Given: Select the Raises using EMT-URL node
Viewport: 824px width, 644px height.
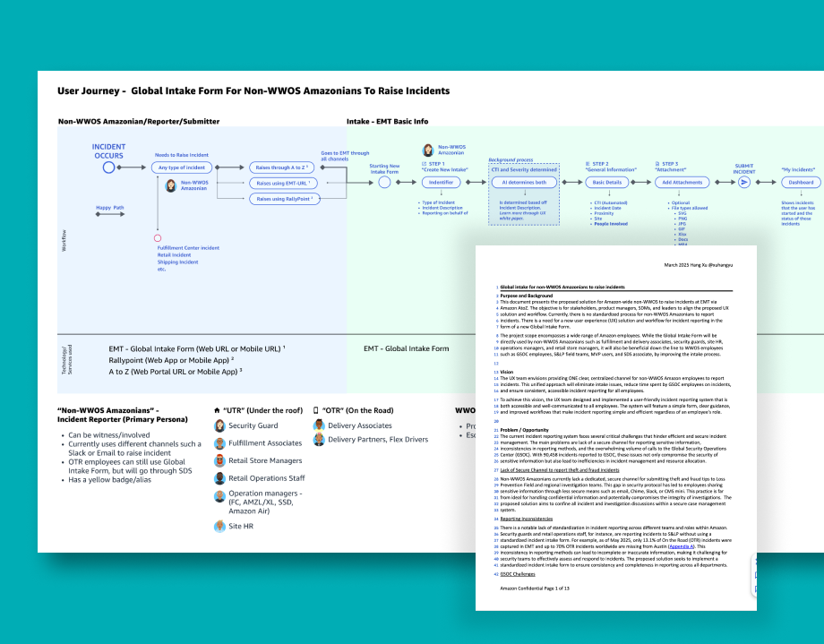Looking at the screenshot, I should pos(283,184).
